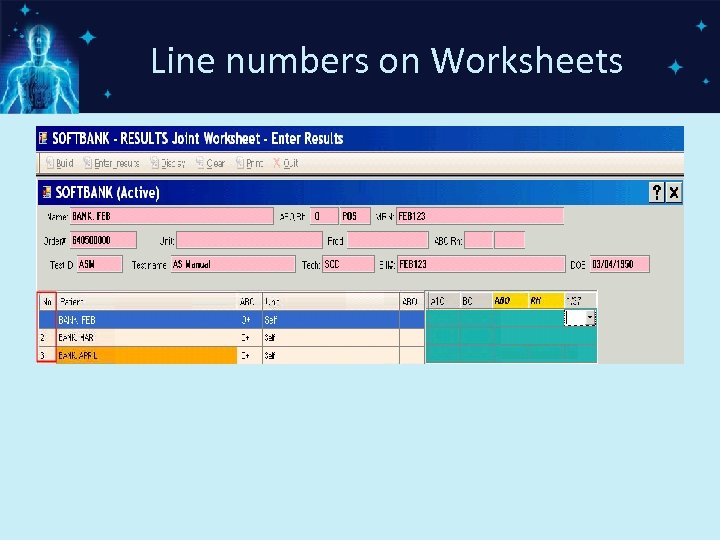This screenshot has height=540, width=720.
Task: Click the Name field containing BANK, FEB
Action: [172, 216]
